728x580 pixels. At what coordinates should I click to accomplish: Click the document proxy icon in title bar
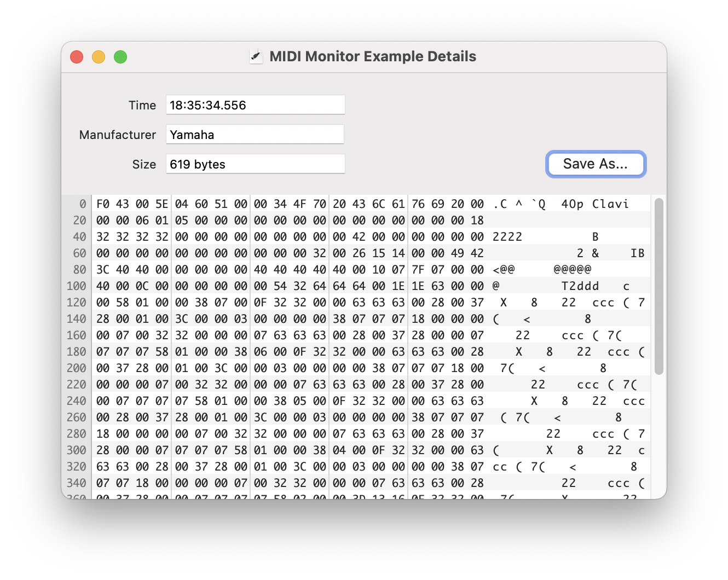[256, 56]
